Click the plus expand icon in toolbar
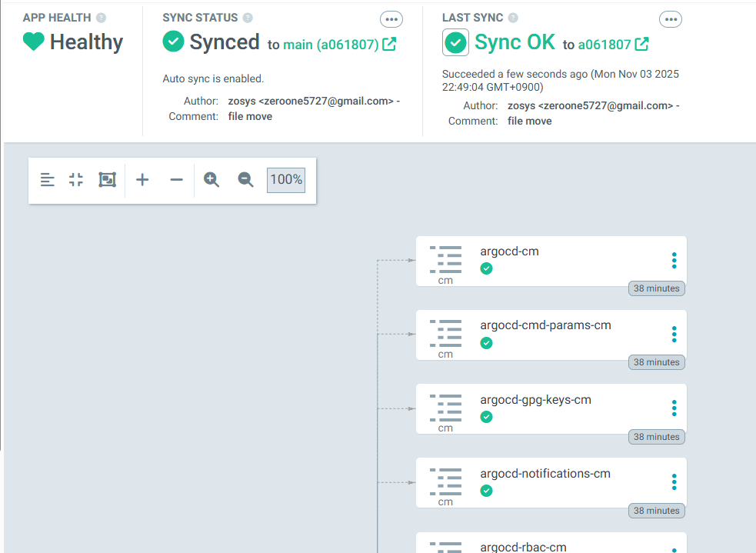This screenshot has width=756, height=553. click(x=142, y=180)
